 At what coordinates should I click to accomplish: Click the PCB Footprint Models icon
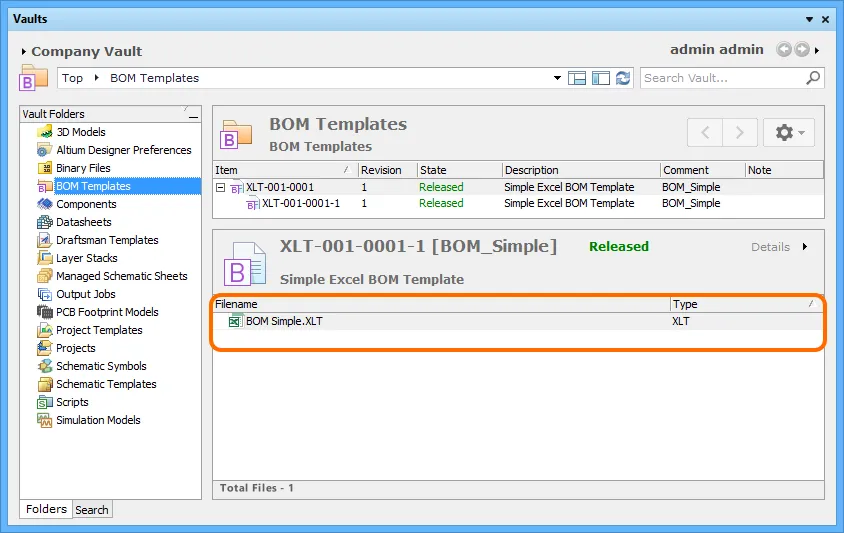(x=45, y=312)
